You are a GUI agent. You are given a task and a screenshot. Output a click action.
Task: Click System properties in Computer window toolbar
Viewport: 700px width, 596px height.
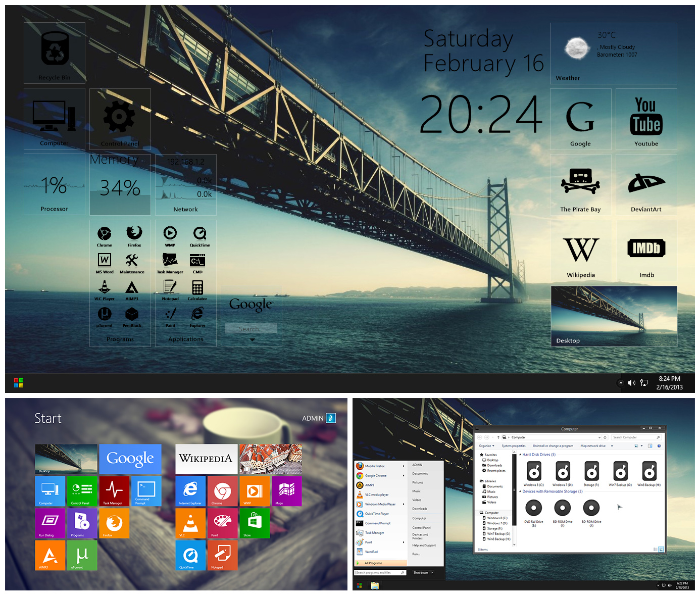[514, 446]
